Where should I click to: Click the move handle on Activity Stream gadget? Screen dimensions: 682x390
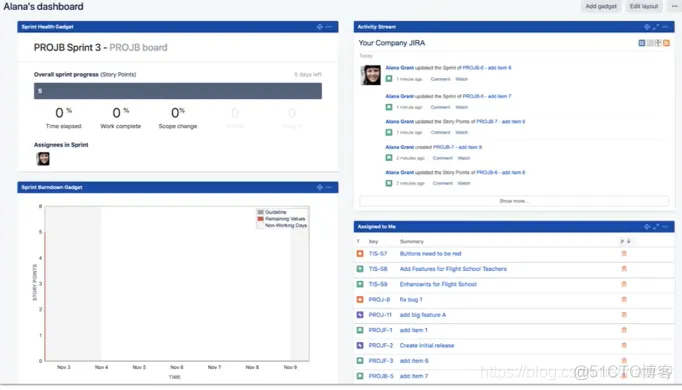(x=647, y=27)
